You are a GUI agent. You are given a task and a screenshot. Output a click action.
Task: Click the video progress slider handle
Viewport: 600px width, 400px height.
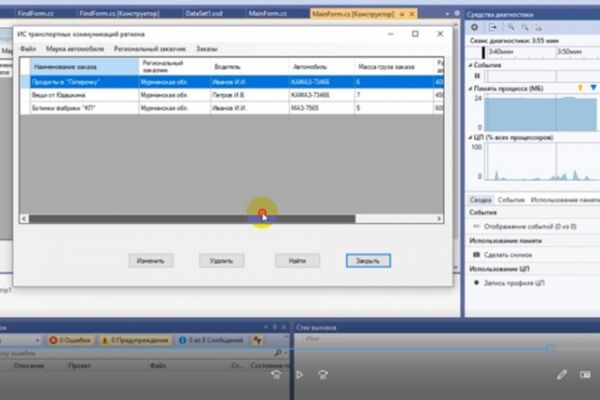coord(550,348)
